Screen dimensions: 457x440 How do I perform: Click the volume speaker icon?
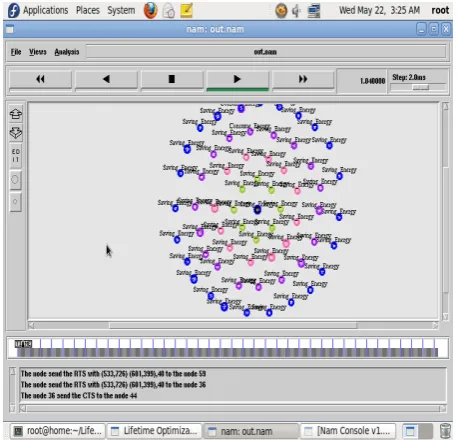(296, 11)
